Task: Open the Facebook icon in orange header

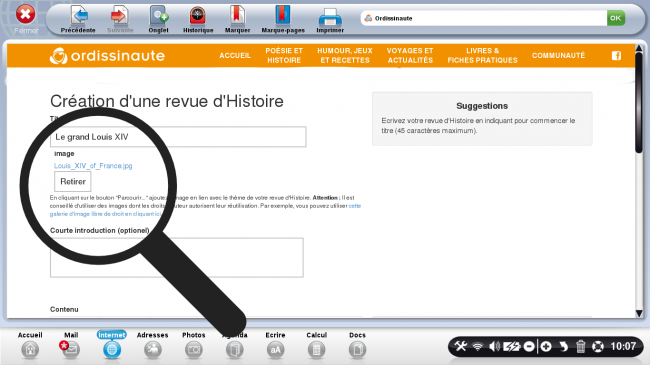Action: [616, 56]
